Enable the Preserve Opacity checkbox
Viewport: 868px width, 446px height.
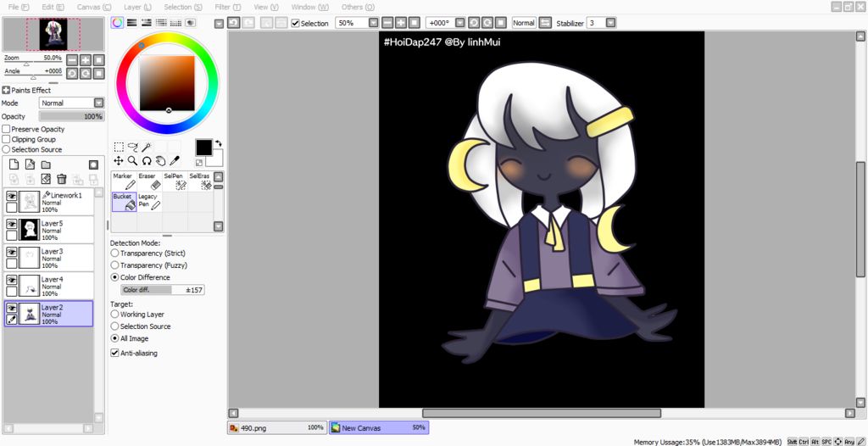click(x=7, y=129)
